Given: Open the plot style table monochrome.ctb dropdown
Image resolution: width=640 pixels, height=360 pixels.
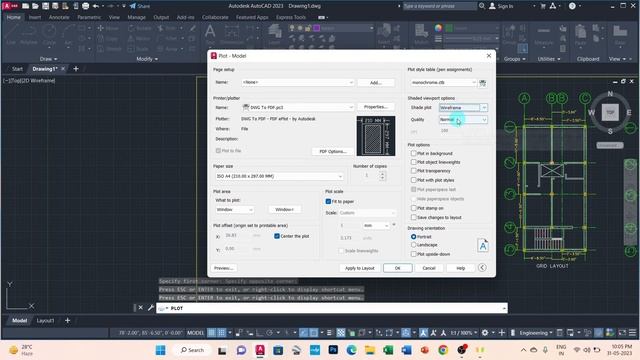Looking at the screenshot, I should tap(443, 82).
